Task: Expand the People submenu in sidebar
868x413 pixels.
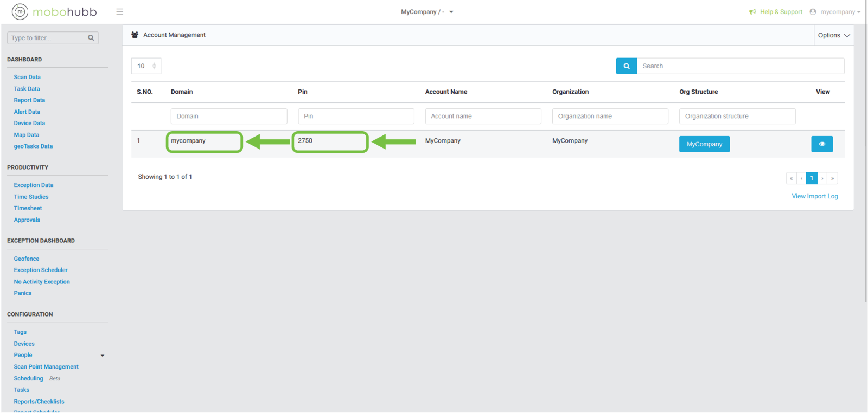Action: (x=102, y=356)
